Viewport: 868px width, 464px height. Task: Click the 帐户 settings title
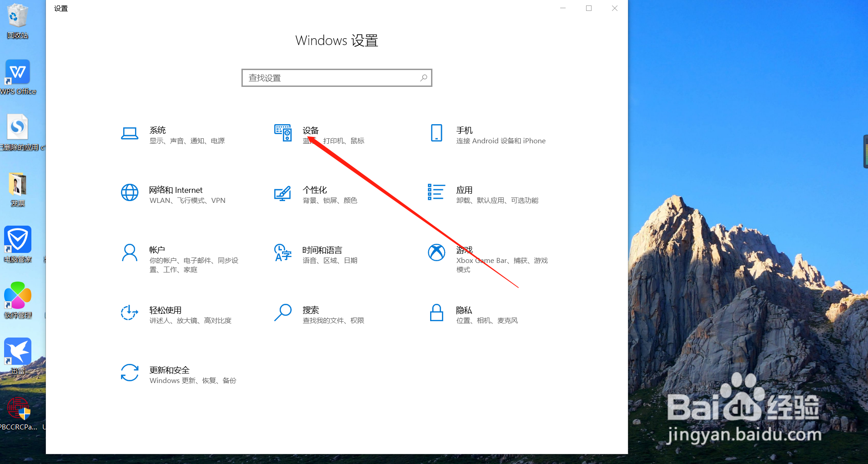click(157, 250)
